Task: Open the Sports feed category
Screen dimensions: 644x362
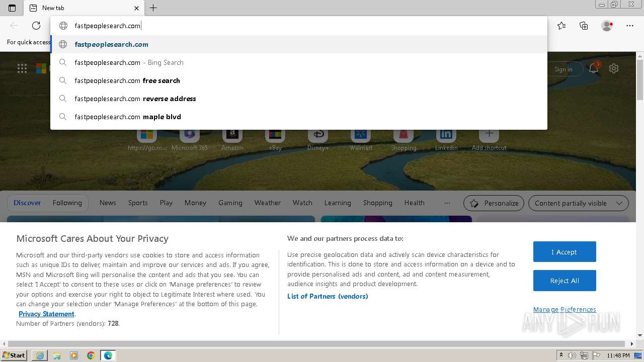Action: (138, 203)
